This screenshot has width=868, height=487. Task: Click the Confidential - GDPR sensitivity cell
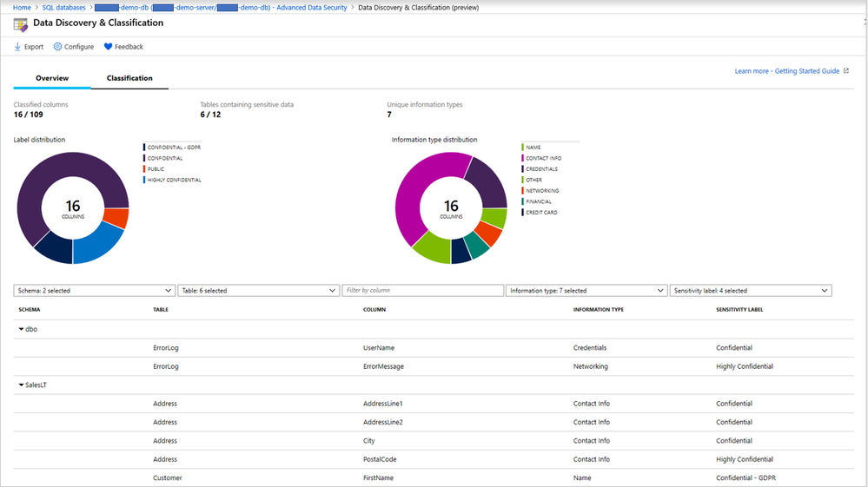[x=745, y=478]
